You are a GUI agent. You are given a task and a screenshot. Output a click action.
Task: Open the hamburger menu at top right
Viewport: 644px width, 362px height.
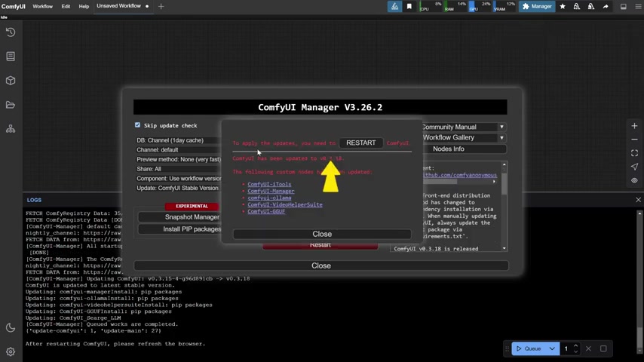(x=638, y=6)
